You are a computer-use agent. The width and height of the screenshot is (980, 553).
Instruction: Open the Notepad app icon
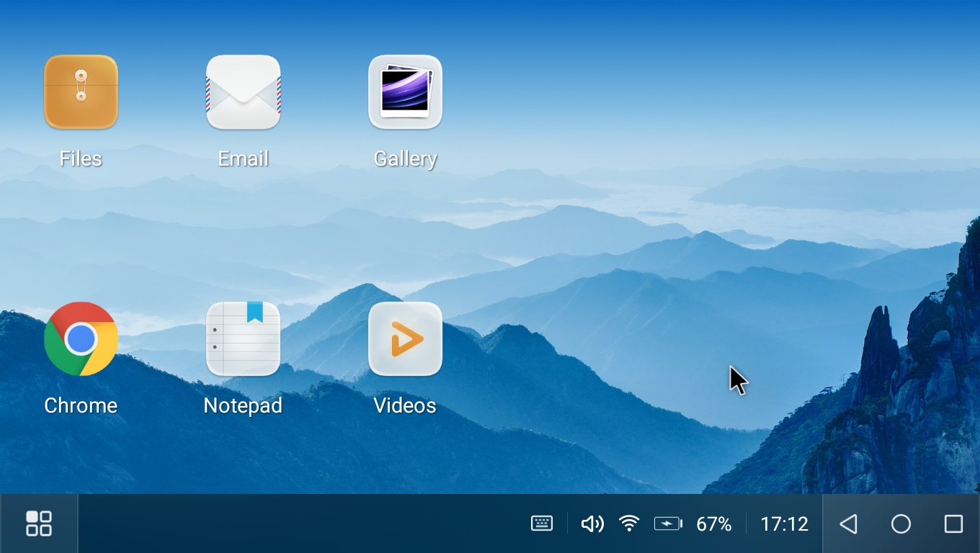243,338
